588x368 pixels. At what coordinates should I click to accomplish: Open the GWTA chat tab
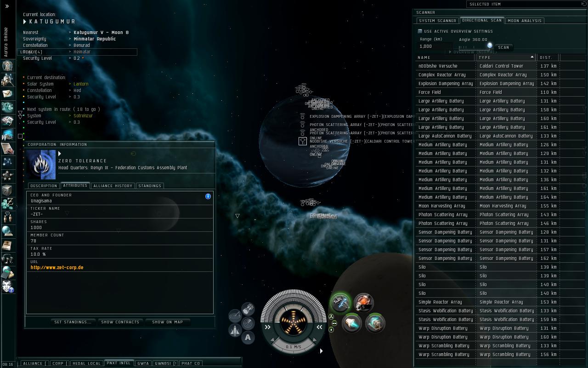[x=143, y=363]
